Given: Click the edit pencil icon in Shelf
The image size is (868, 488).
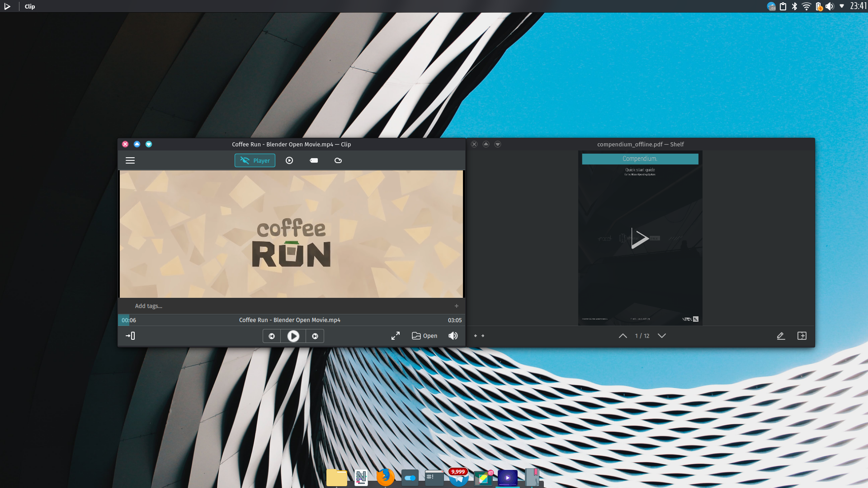Looking at the screenshot, I should pos(781,336).
